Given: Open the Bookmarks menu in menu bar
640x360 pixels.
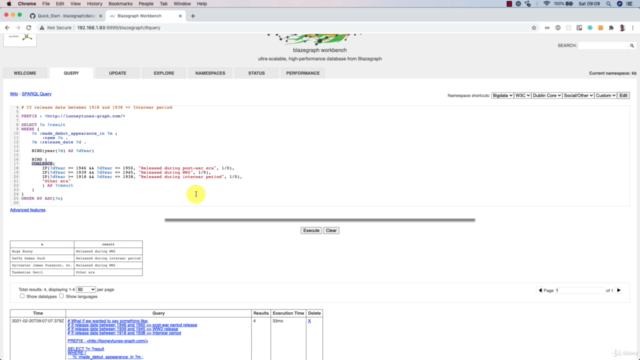Looking at the screenshot, I should tap(120, 4).
